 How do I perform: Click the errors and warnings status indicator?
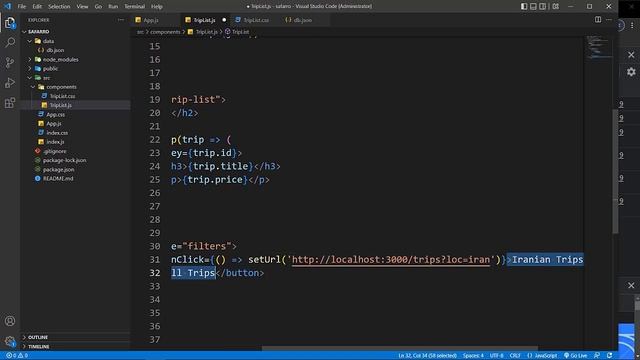click(17, 356)
